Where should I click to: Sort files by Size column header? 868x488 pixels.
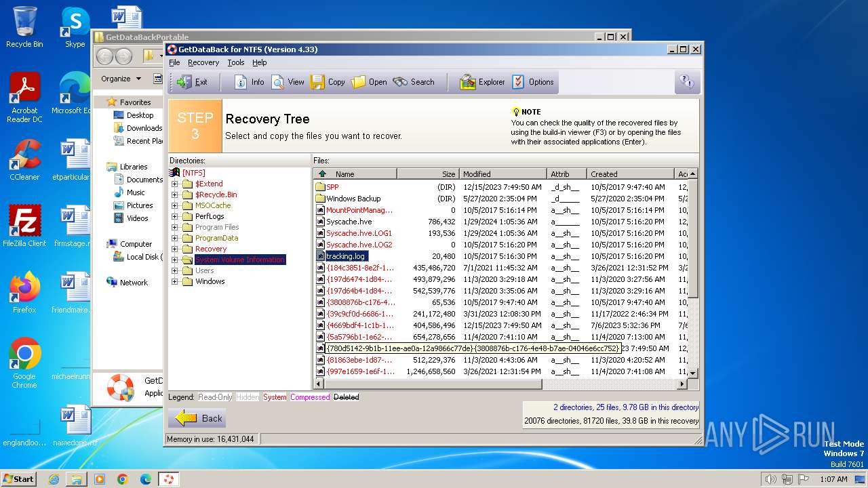428,174
